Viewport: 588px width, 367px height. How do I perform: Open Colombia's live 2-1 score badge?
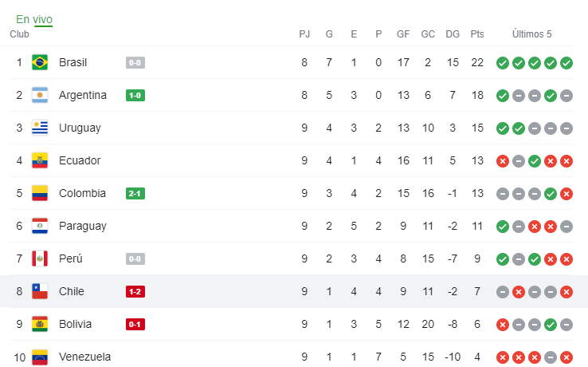point(135,193)
